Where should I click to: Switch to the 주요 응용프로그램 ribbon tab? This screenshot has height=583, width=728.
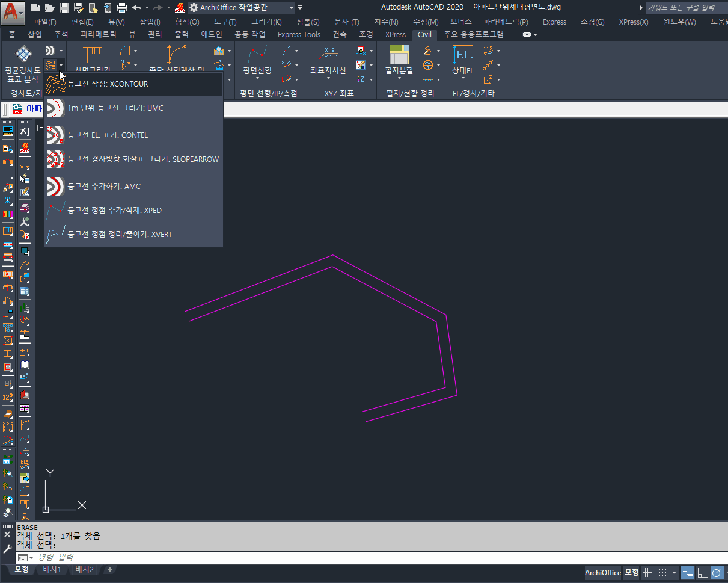[x=474, y=35]
